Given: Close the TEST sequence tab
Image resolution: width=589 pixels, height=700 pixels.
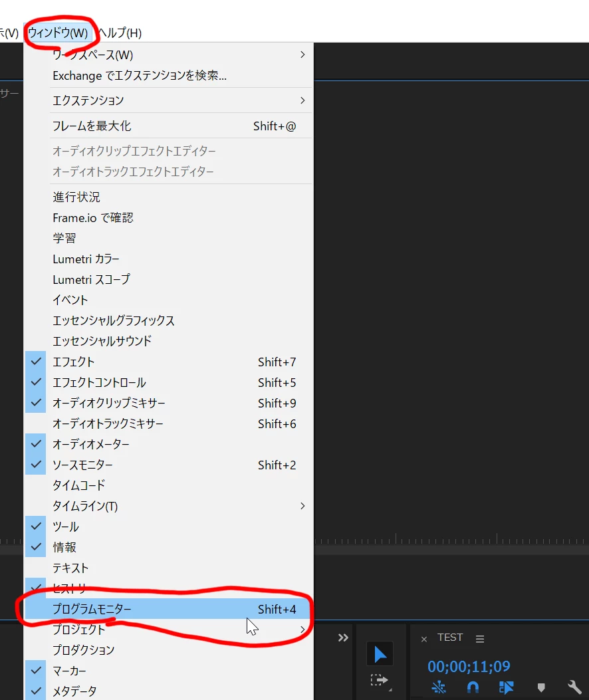Looking at the screenshot, I should pyautogui.click(x=424, y=640).
